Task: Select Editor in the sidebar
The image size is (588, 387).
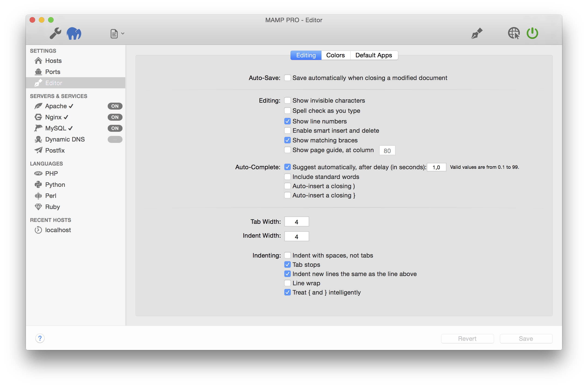Action: [x=76, y=83]
